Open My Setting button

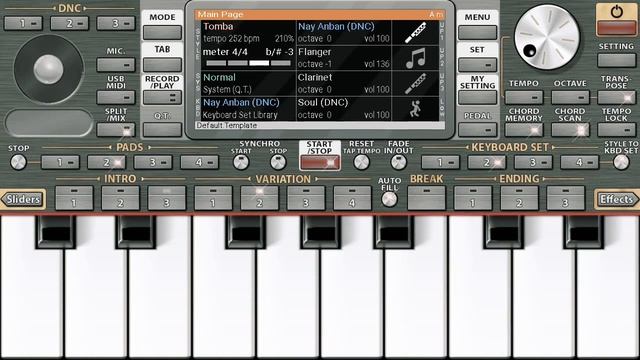click(477, 97)
